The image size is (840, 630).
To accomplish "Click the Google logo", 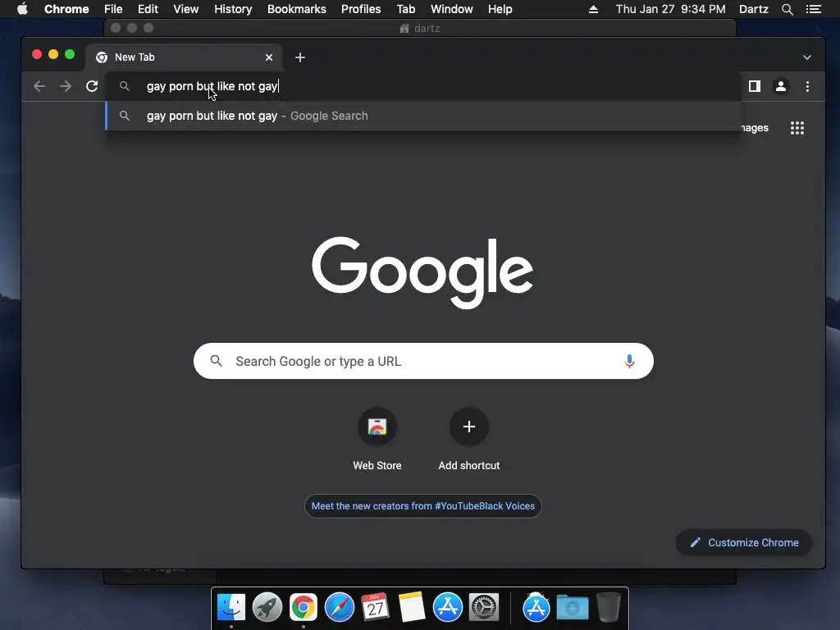I will pyautogui.click(x=422, y=272).
